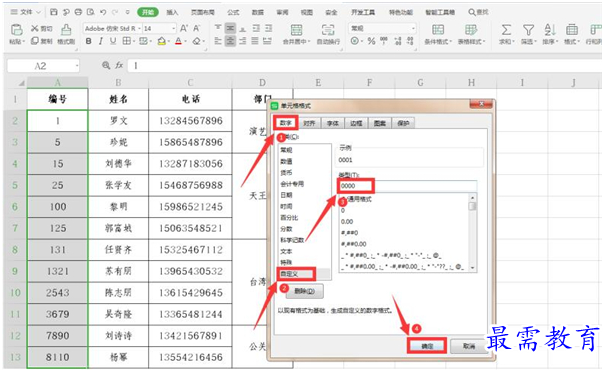Viewport: 608px width, 370px height.
Task: Activate the Format Painter (格式刷)
Action: [66, 34]
